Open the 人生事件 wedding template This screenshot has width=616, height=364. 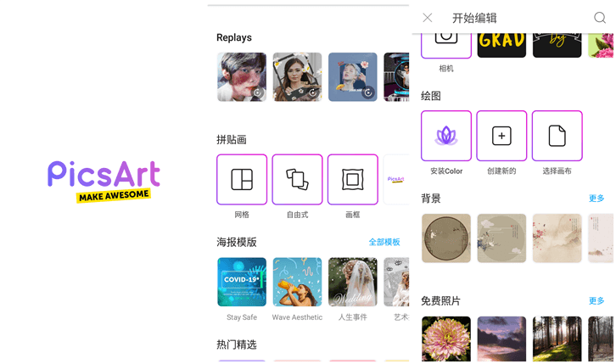coord(352,282)
